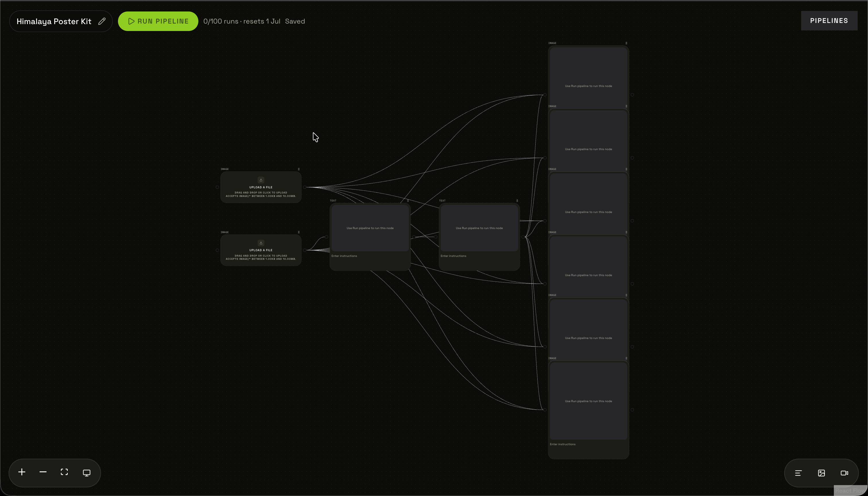The image size is (868, 496).
Task: Open the Pipelines list button
Action: tap(829, 21)
